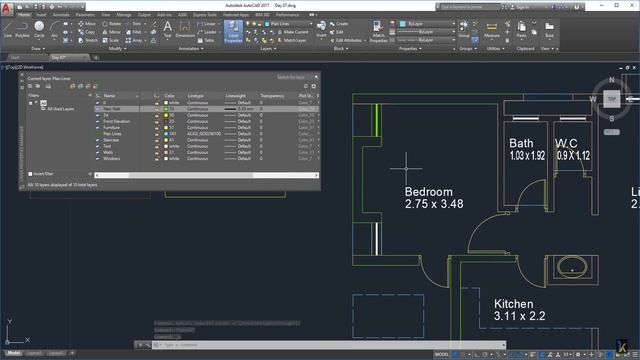640x360 pixels.
Task: Toggle lock on New Wall layer
Action: [x=157, y=109]
